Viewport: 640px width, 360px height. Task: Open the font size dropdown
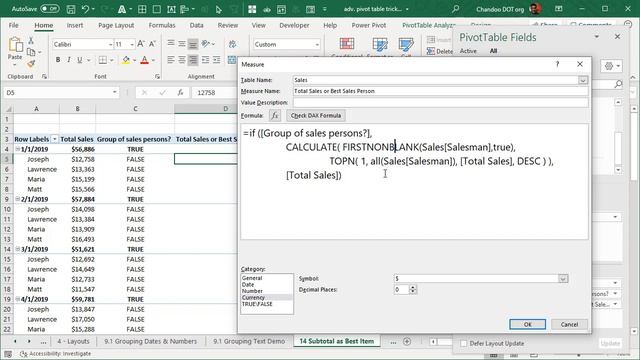tap(132, 44)
